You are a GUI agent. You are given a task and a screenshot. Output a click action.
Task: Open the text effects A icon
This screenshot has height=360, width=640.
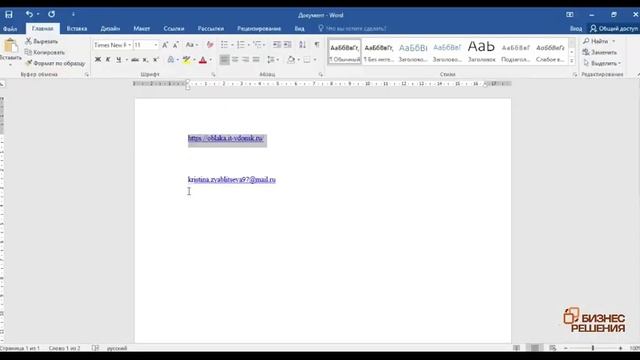pos(171,60)
